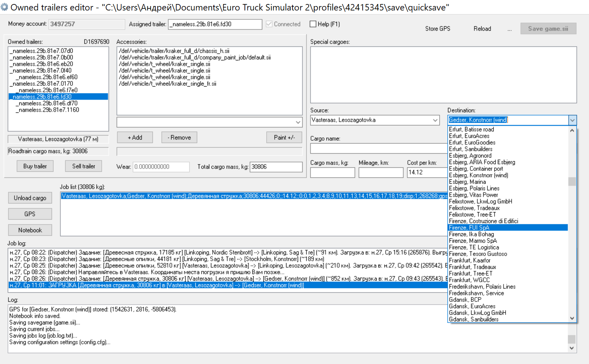This screenshot has width=589, height=364.
Task: Enable the Help (F1) checkbox
Action: (x=313, y=24)
